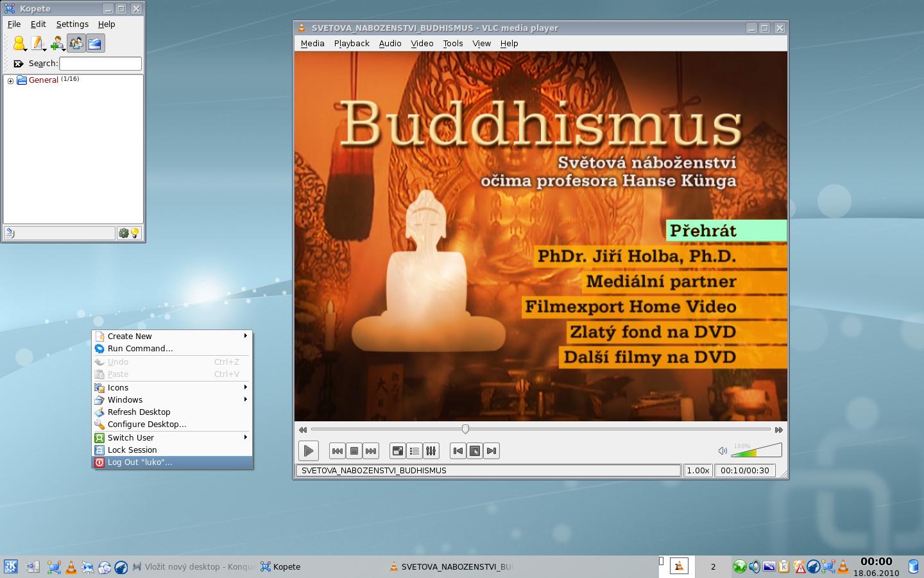The image size is (924, 578).
Task: Launch VLC from the panel quick launcher
Action: click(x=71, y=567)
